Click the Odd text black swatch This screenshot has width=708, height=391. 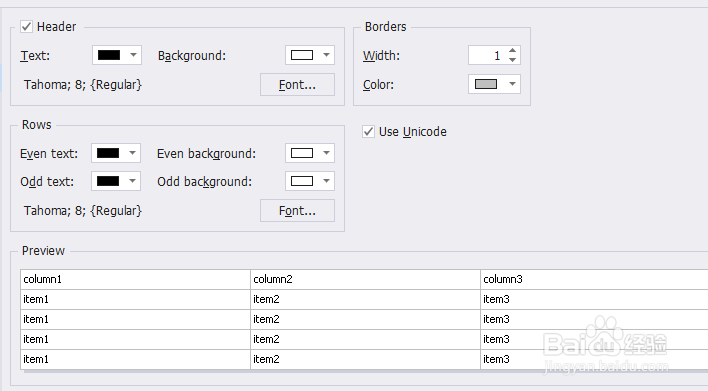pos(108,181)
